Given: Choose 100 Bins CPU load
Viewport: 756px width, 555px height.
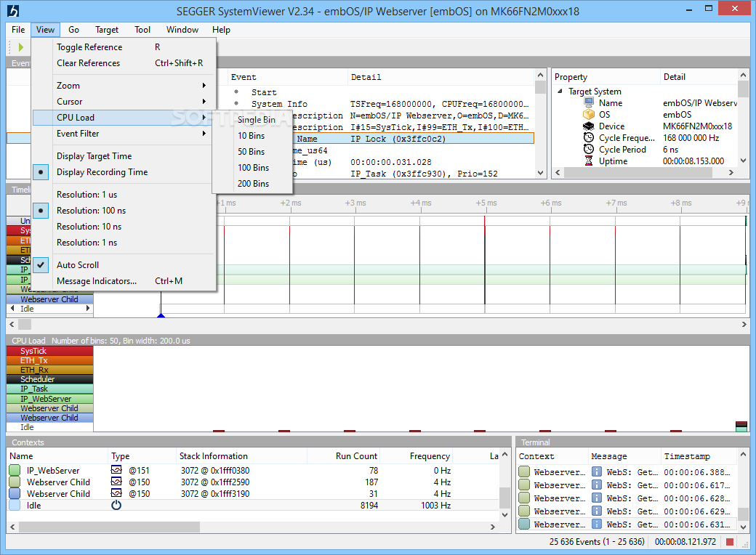Looking at the screenshot, I should pos(253,168).
